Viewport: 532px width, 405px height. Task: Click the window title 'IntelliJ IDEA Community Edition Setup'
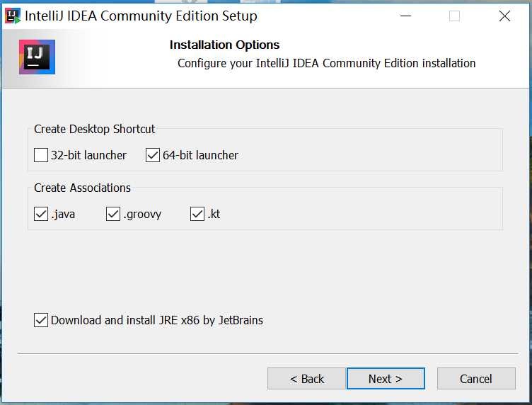pyautogui.click(x=141, y=16)
